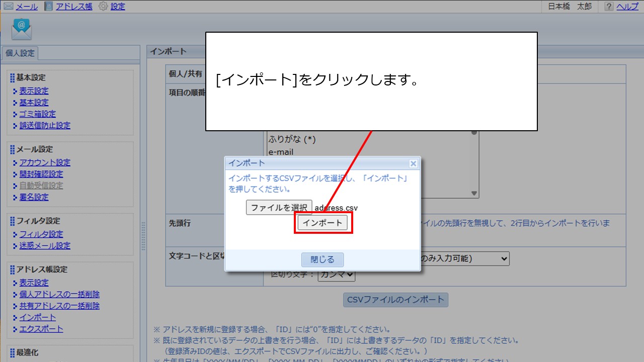The width and height of the screenshot is (644, 362).
Task: Open アカウント設定 in the sidebar
Action: pyautogui.click(x=45, y=162)
